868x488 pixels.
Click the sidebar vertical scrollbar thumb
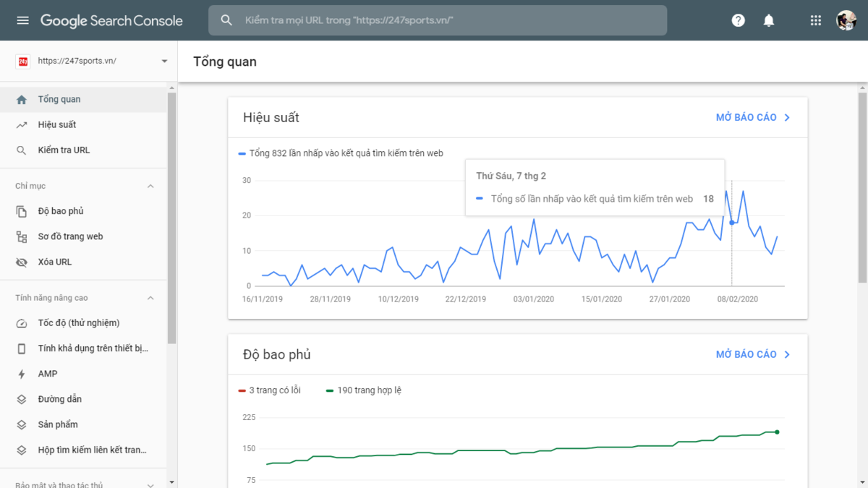tap(171, 217)
